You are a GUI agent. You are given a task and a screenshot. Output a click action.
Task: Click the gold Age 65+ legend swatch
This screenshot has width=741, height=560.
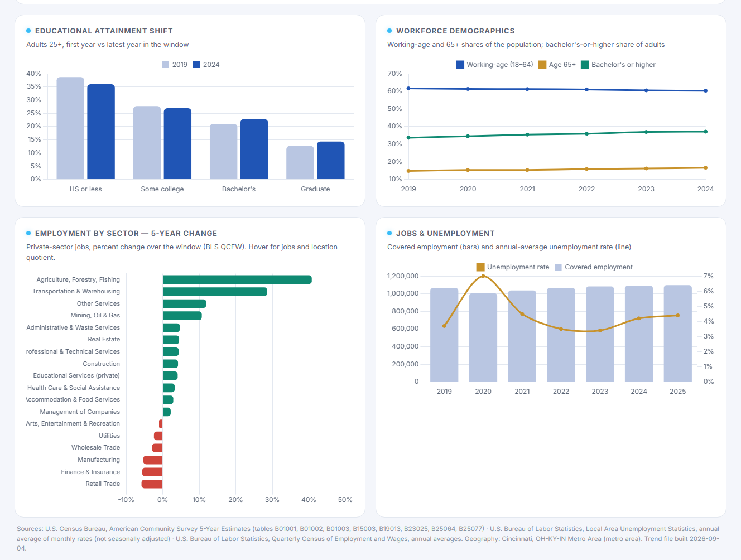click(x=542, y=65)
